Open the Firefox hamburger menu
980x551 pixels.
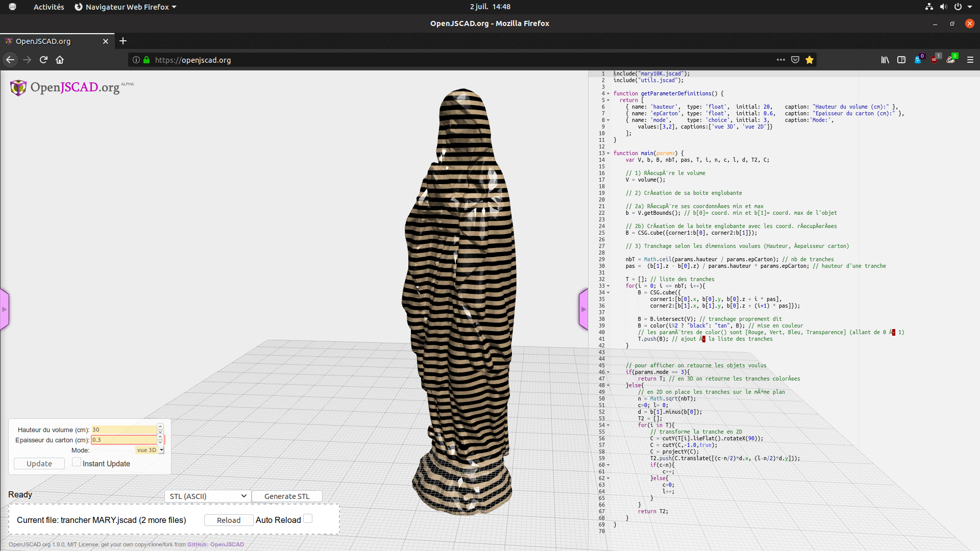[970, 60]
